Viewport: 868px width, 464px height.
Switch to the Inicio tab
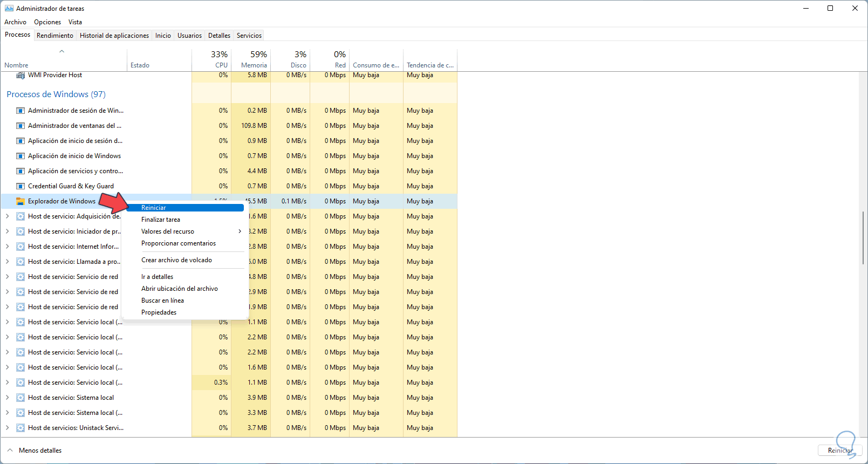pyautogui.click(x=163, y=36)
